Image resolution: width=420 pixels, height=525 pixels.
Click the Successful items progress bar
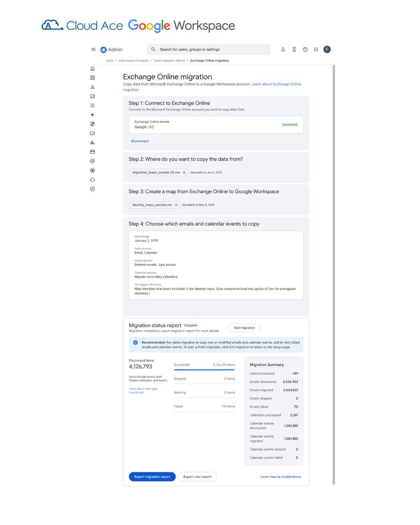[204, 370]
